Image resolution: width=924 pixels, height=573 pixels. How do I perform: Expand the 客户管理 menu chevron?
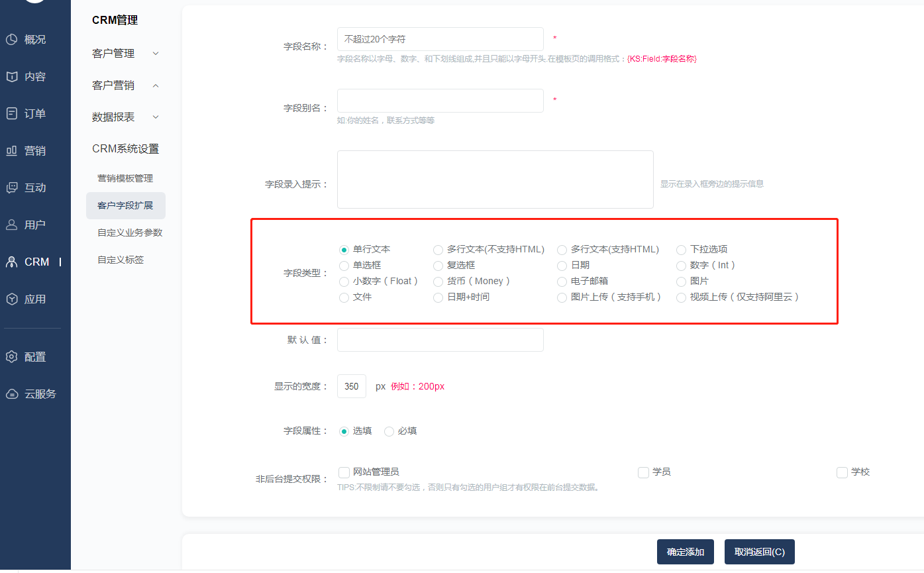tap(156, 53)
